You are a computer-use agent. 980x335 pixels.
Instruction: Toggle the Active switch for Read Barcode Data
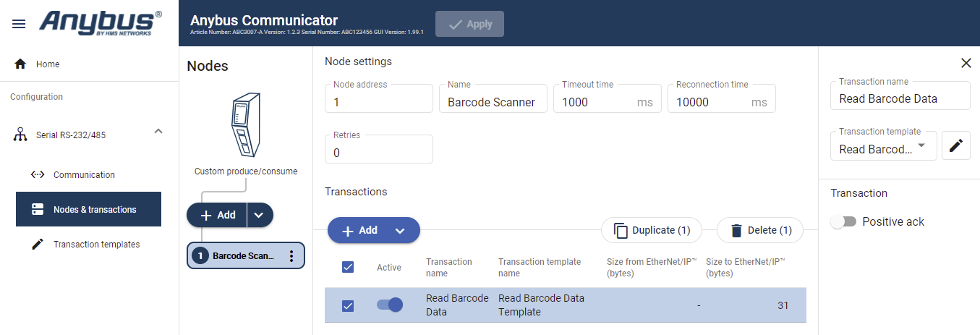(x=390, y=305)
